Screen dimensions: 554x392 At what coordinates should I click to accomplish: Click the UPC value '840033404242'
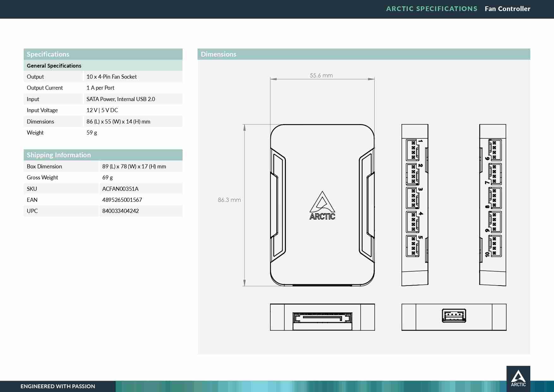click(121, 211)
